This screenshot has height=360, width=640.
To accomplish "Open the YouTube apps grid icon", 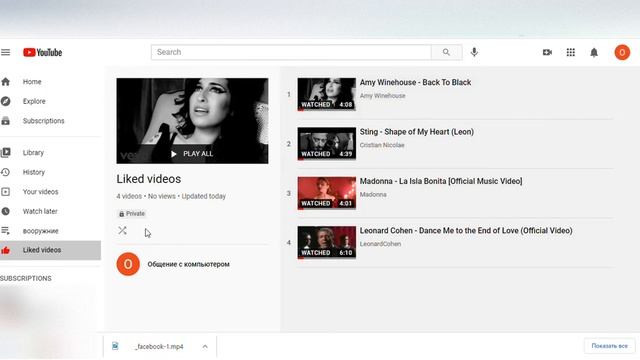I will [x=571, y=52].
